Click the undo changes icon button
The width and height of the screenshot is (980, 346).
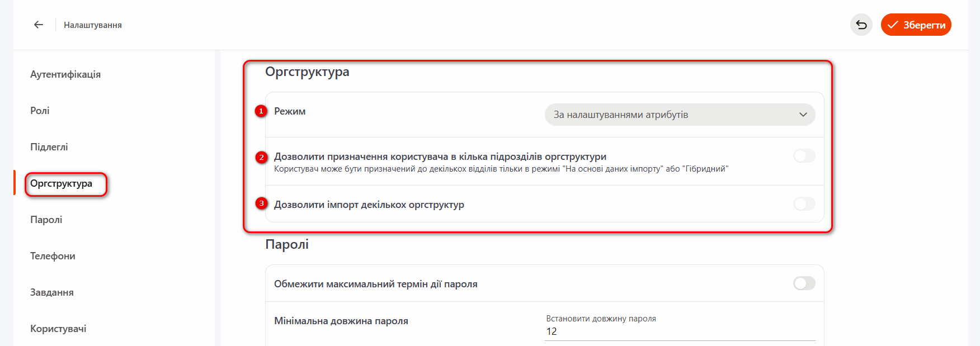(x=861, y=25)
